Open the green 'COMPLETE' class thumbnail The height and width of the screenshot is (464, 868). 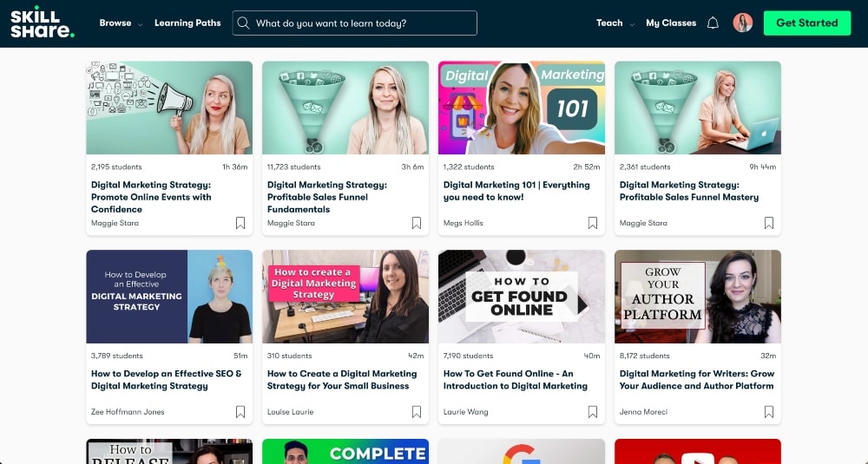345,451
